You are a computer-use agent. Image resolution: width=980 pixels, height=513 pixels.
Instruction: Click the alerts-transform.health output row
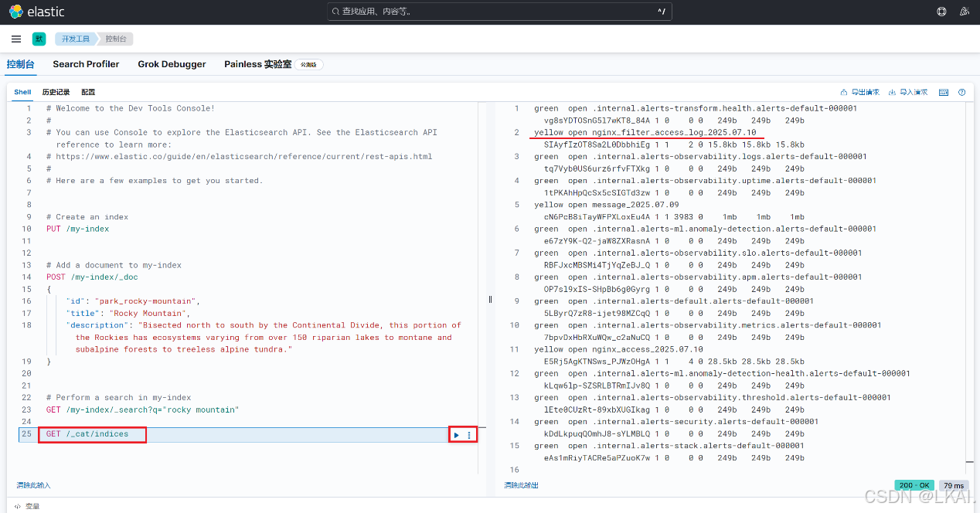click(x=696, y=108)
